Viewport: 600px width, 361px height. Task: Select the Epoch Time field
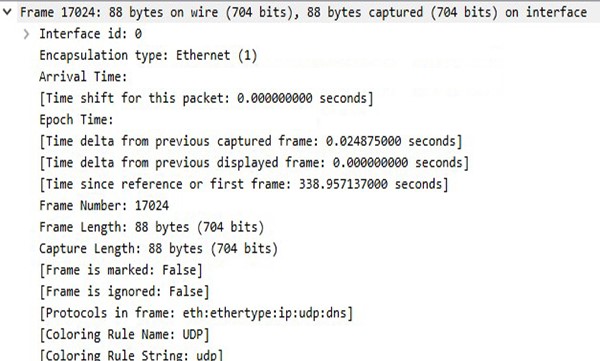click(x=76, y=120)
